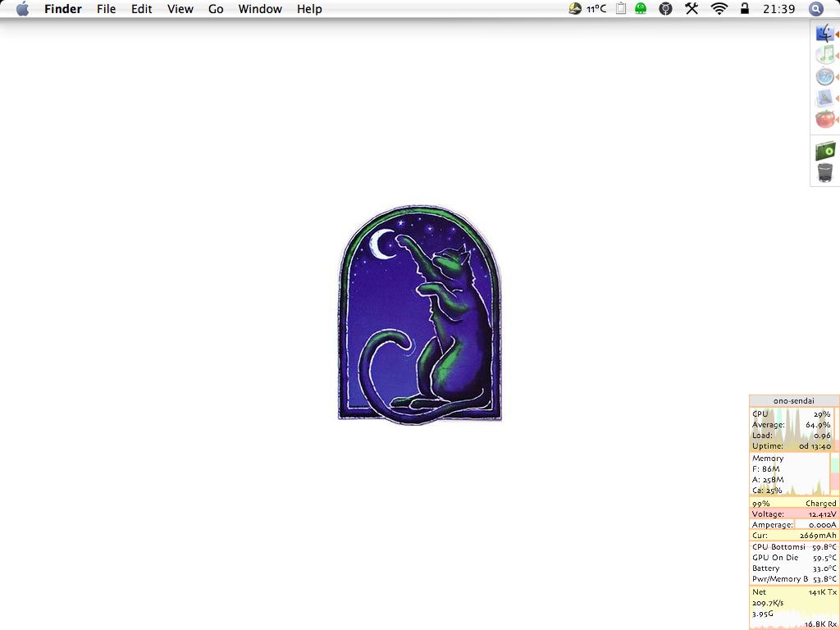
Task: Click the green ghost menu bar icon
Action: click(x=641, y=8)
